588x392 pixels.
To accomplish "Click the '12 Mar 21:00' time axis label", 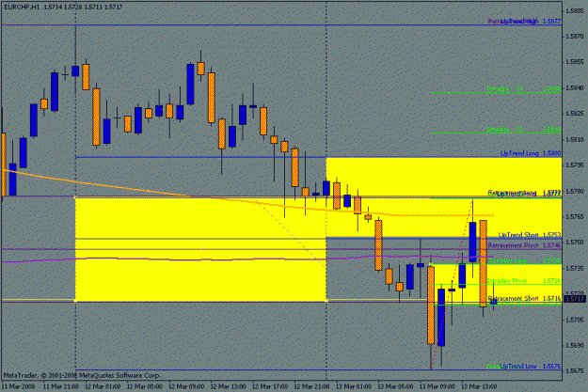I will pos(312,386).
